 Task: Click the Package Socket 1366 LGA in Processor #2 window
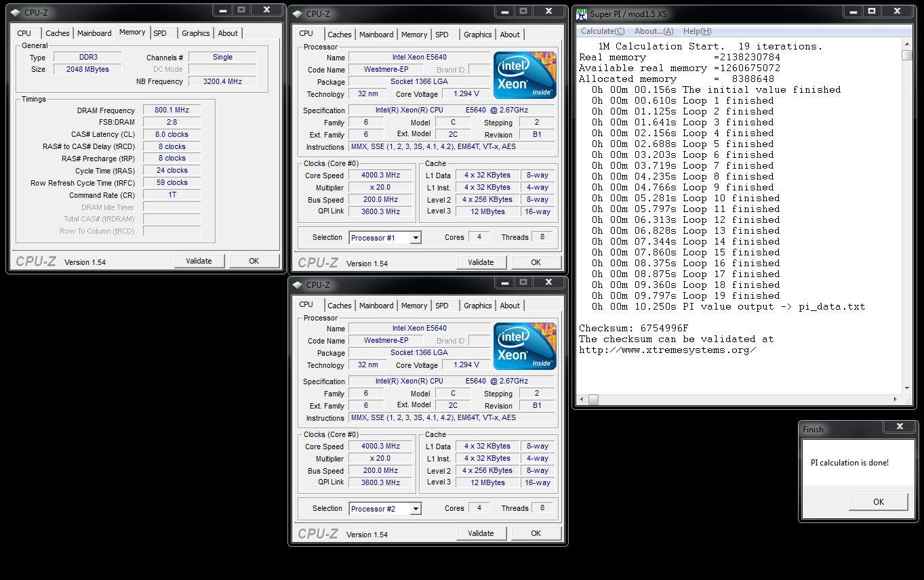tap(419, 352)
